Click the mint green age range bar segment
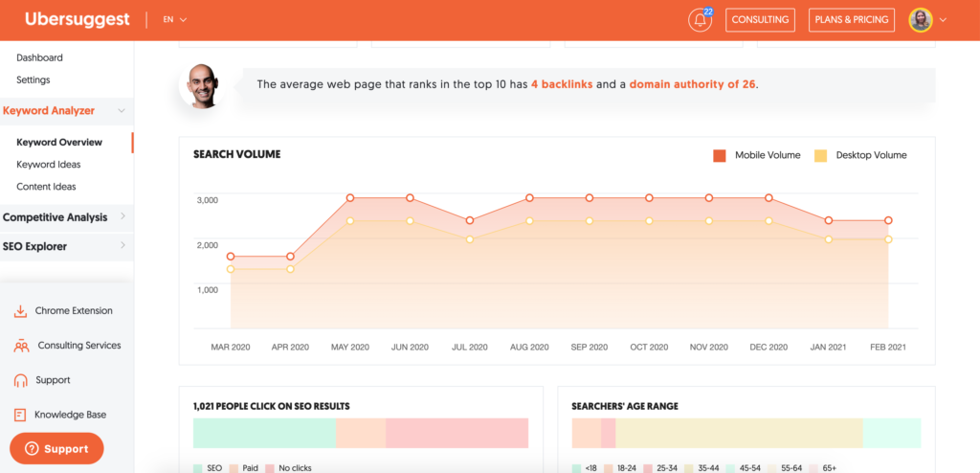Image resolution: width=980 pixels, height=473 pixels. pos(892,433)
